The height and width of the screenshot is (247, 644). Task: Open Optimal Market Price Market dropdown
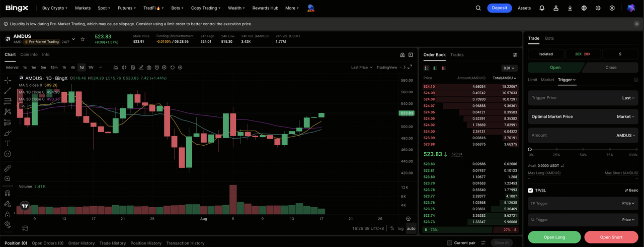click(626, 116)
